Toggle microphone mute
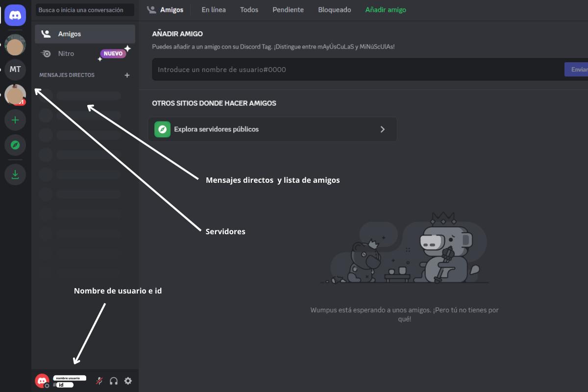This screenshot has height=392, width=588. [99, 381]
